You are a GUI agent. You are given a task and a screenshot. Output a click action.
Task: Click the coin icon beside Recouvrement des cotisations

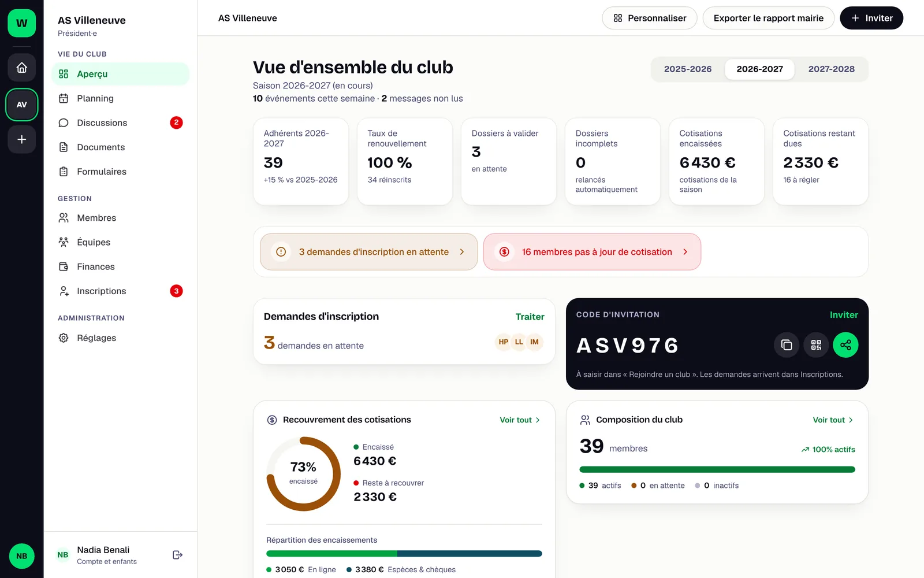[x=272, y=420]
